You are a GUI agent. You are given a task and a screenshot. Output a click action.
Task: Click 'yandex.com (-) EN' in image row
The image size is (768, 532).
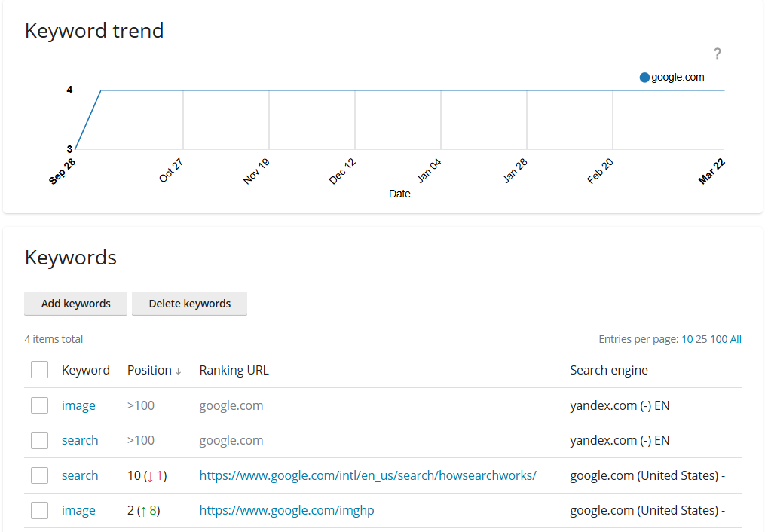click(x=620, y=405)
